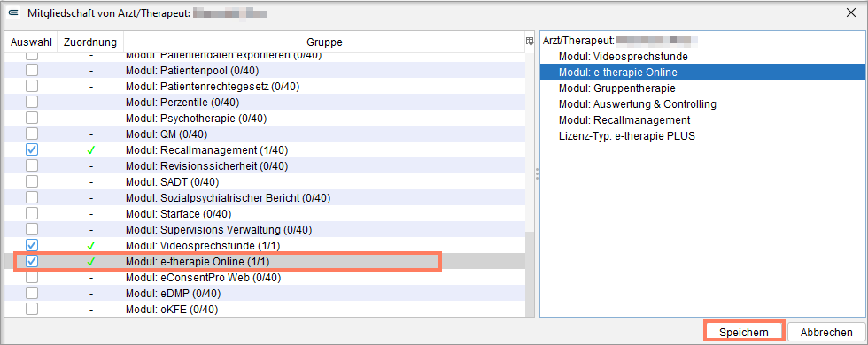Select row text Modul: Starface (0/40)
This screenshot has height=345, width=868.
178,213
